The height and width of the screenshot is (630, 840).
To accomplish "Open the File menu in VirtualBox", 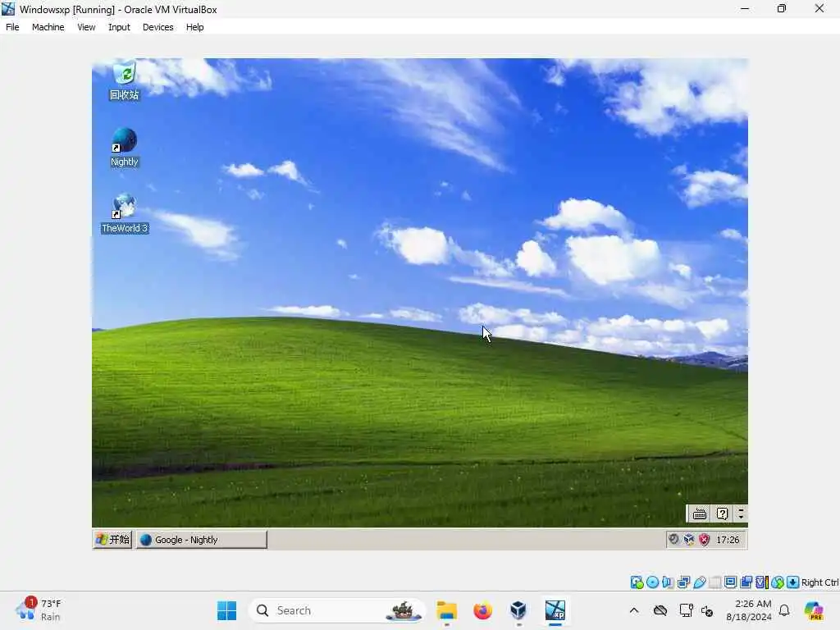I will click(x=12, y=27).
